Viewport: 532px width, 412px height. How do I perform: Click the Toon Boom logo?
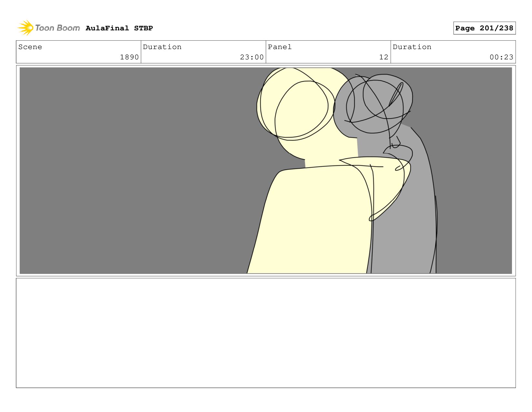[48, 28]
